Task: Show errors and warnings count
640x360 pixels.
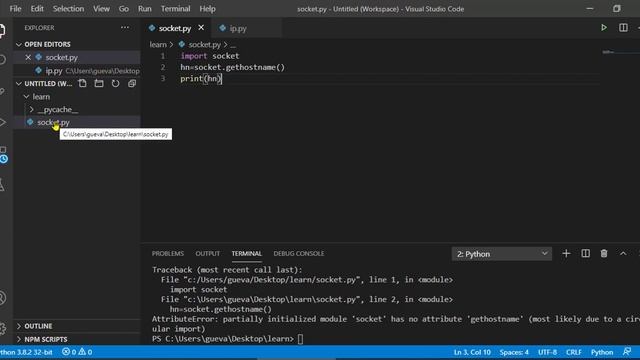Action: pos(77,352)
